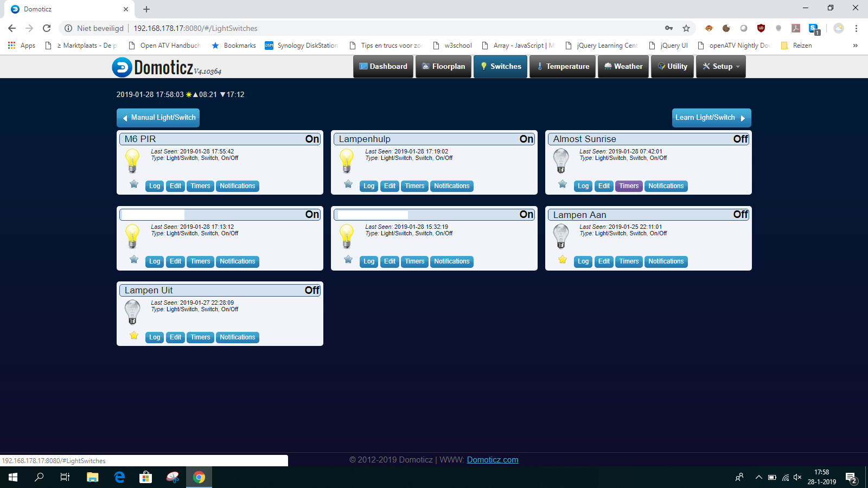The height and width of the screenshot is (488, 868).
Task: Open the Apps bookmark shortcut
Action: [x=22, y=46]
